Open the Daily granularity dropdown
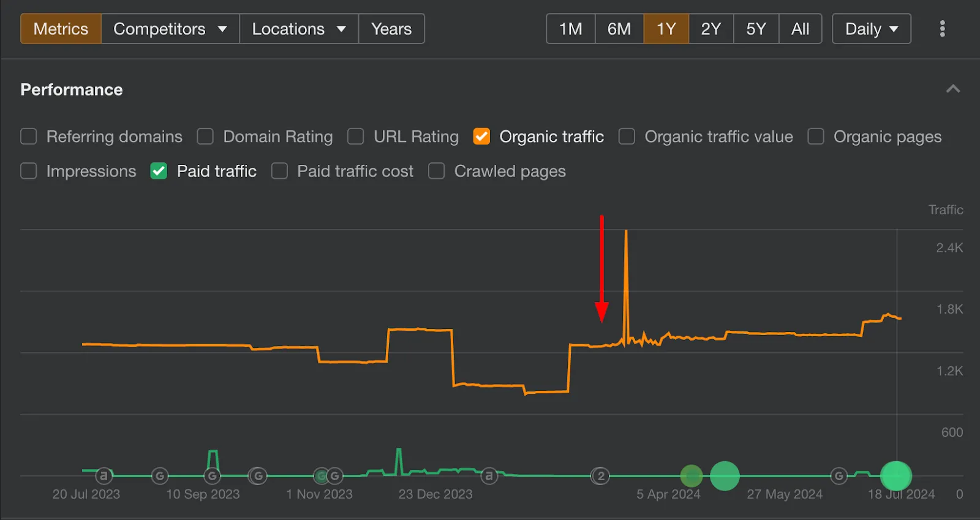980x520 pixels. (x=872, y=29)
